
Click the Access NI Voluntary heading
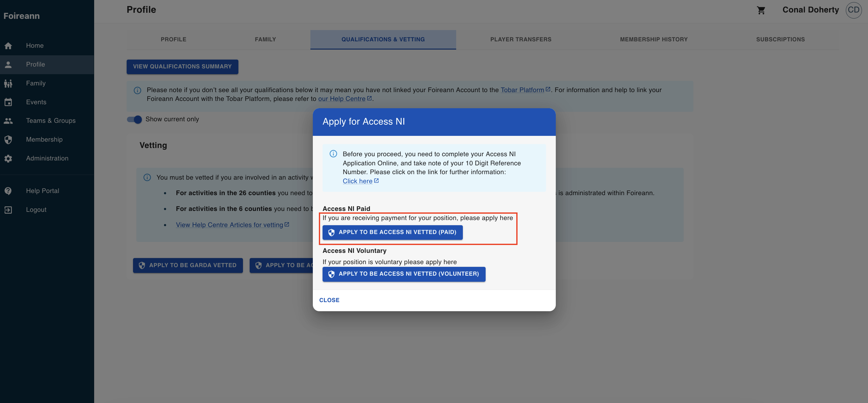[354, 250]
